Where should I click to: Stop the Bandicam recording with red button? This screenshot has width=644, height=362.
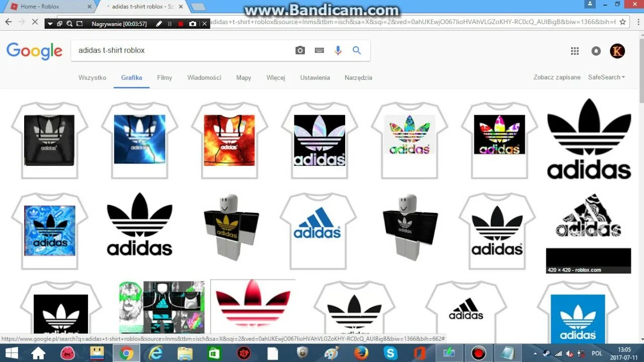coord(181,24)
